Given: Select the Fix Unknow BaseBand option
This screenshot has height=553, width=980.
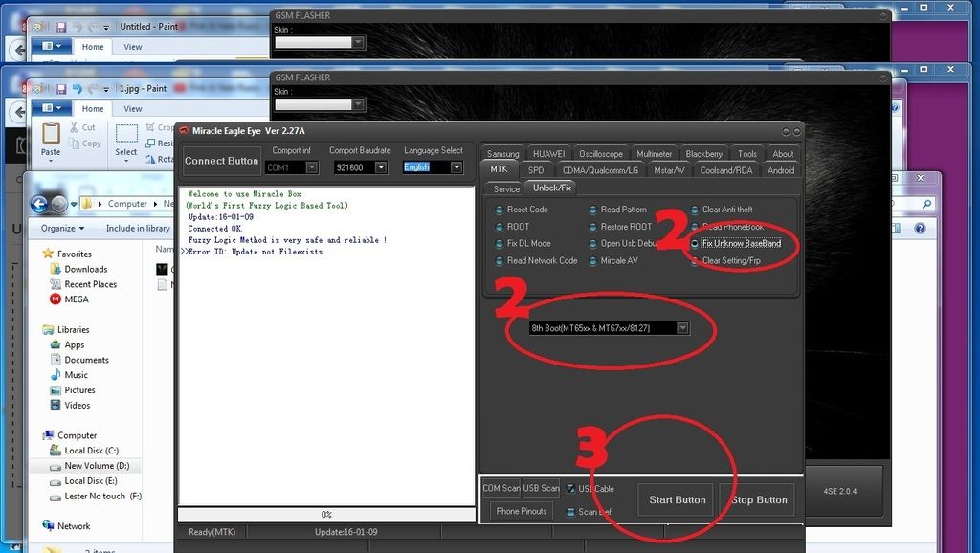Looking at the screenshot, I should click(695, 244).
